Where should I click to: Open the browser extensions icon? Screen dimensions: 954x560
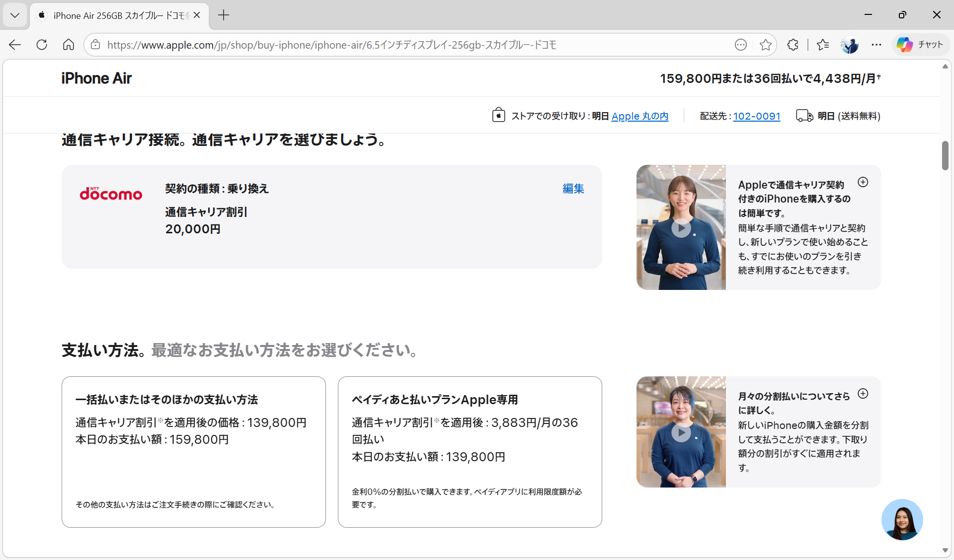[x=792, y=45]
